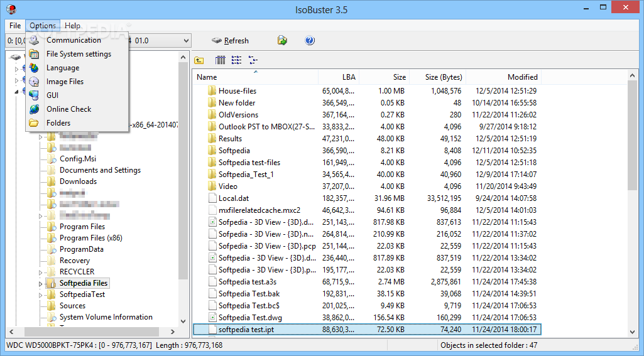This screenshot has width=644, height=356.
Task: Click tree panel horizontal scroll right arrow
Action: click(x=173, y=332)
